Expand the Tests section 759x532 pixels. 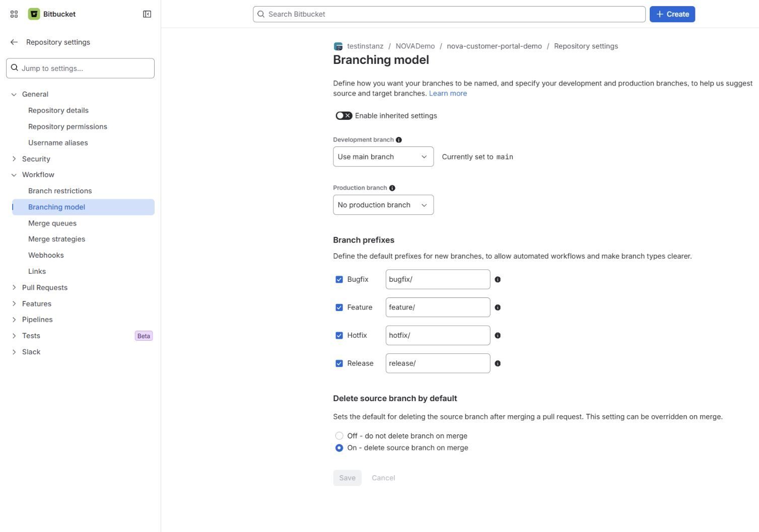(14, 336)
